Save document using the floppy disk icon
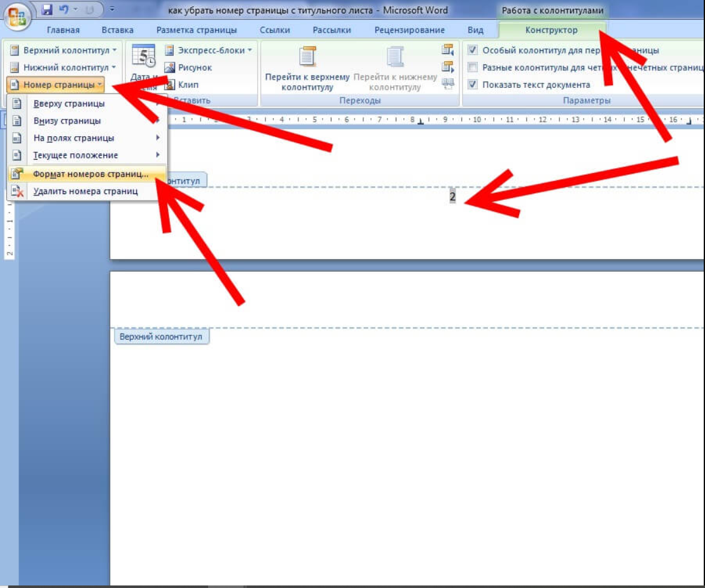 [46, 10]
